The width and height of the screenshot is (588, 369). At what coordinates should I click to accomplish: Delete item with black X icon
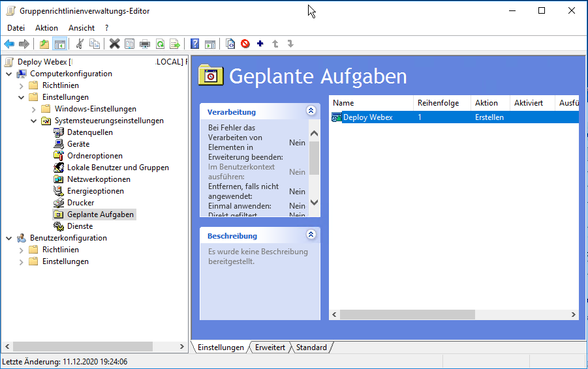tap(114, 44)
